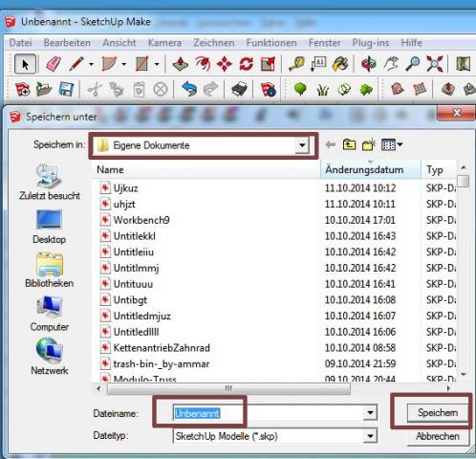Click the Speichern button

click(x=438, y=413)
